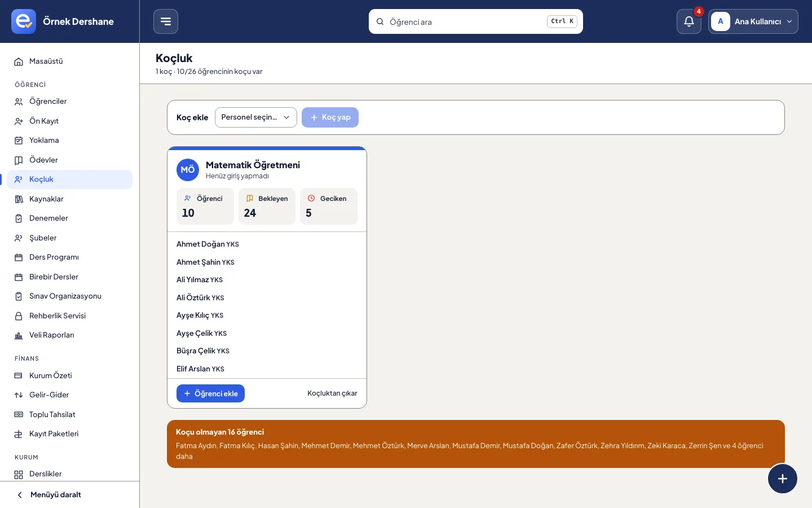The image size is (812, 508).
Task: Click the Kaynaklar library icon
Action: tap(19, 199)
